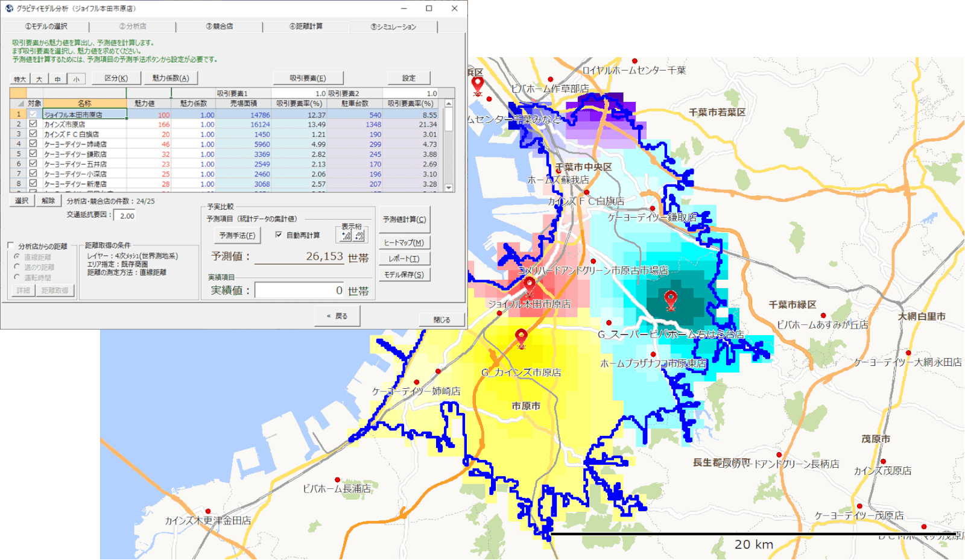The width and height of the screenshot is (965, 560).
Task: Click モデル保存(S) to save the model
Action: [x=404, y=274]
